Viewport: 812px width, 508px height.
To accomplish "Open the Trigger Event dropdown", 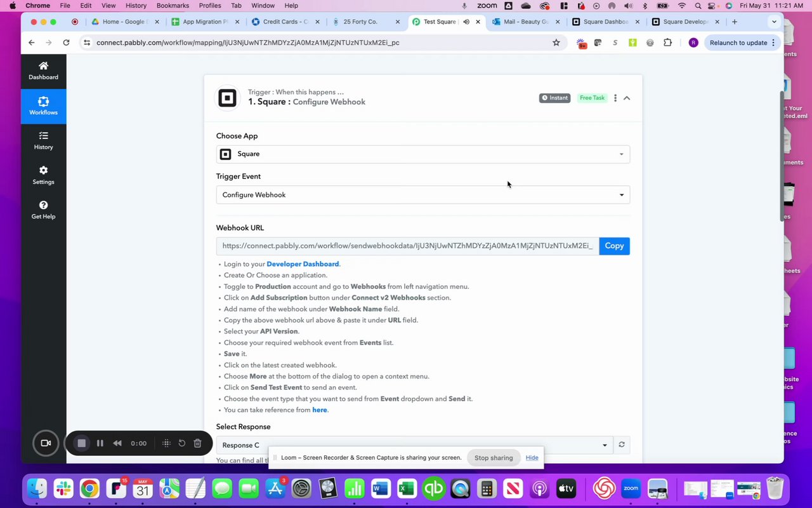I will (423, 195).
